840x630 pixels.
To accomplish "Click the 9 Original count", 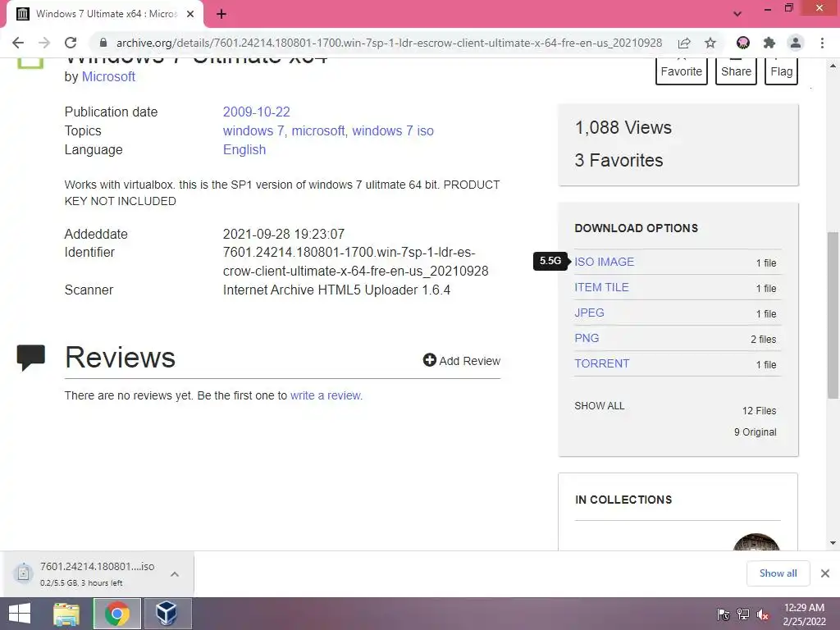I will coord(755,432).
